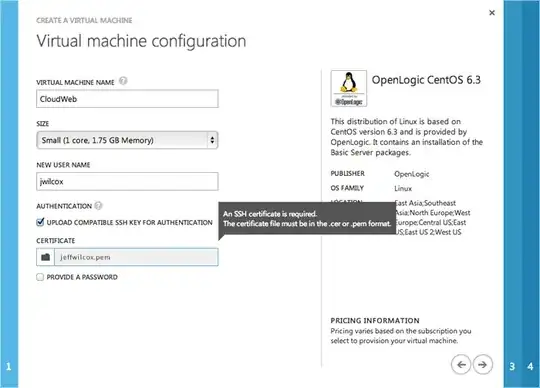
Task: Click Upload Compatible SSH Key label text
Action: click(129, 223)
